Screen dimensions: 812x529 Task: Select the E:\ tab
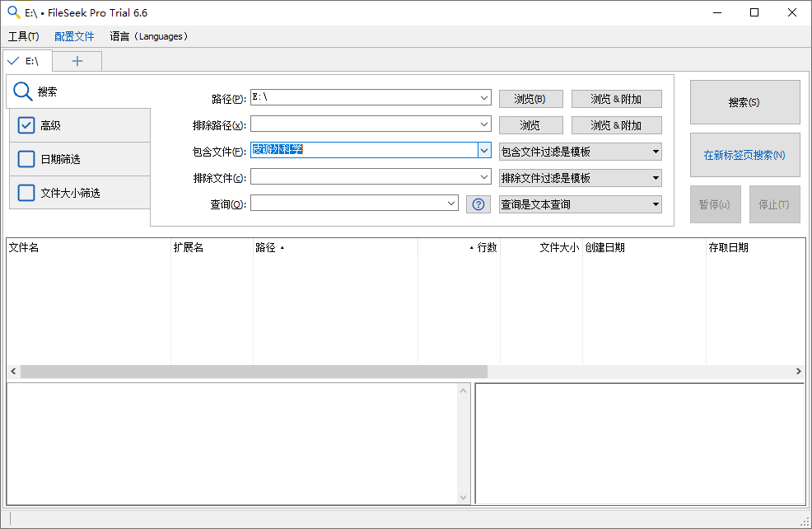coord(27,61)
